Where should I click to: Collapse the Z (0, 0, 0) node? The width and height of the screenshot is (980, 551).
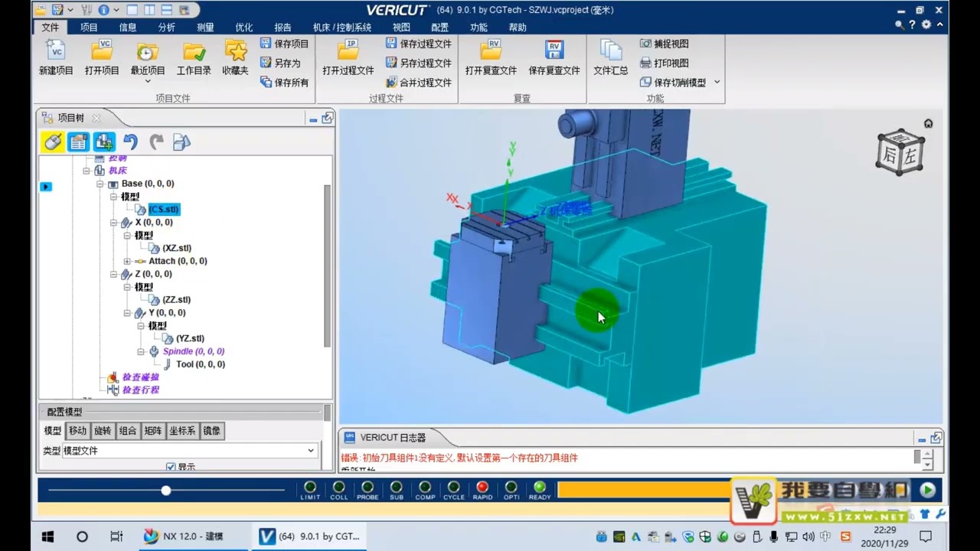[113, 274]
